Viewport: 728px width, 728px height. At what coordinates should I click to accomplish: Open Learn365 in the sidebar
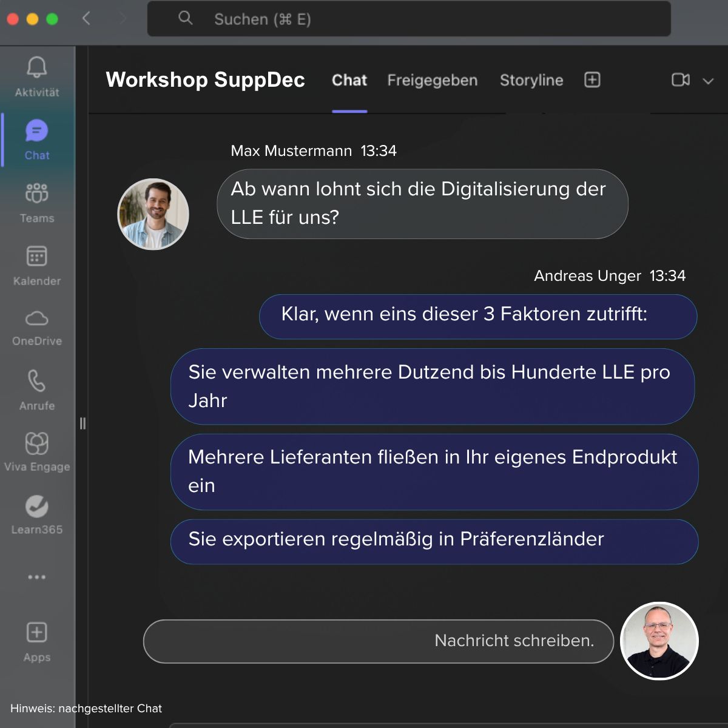pos(36,506)
